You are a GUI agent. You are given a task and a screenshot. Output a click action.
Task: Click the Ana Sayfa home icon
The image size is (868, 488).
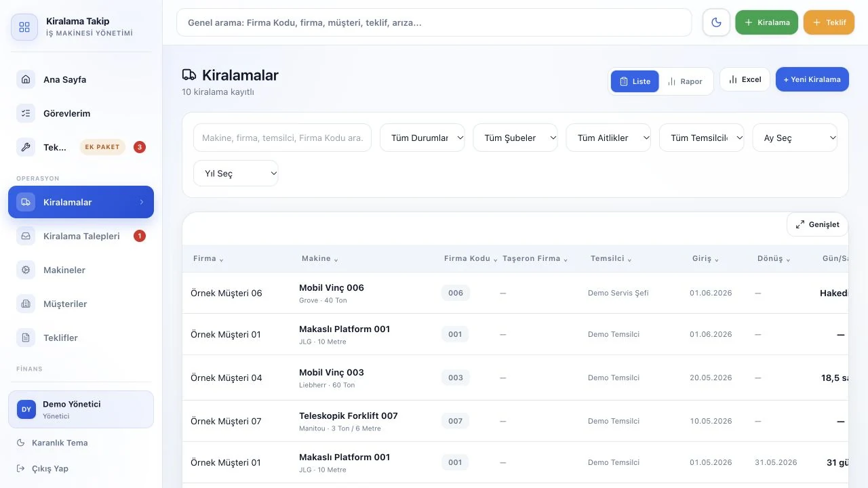[26, 79]
